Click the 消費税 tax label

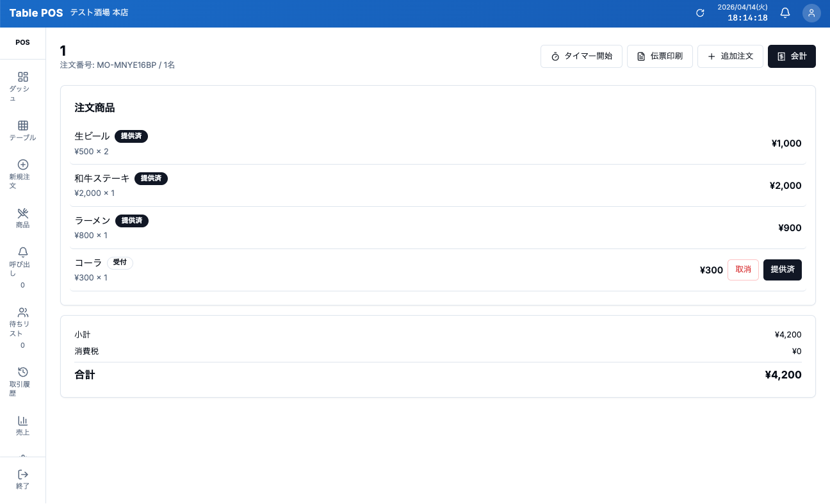coord(86,352)
